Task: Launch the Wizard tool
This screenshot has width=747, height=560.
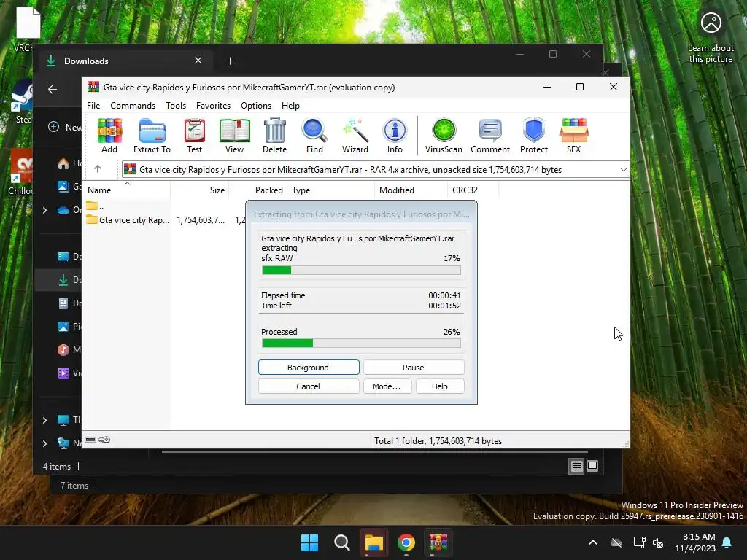Action: pos(355,136)
